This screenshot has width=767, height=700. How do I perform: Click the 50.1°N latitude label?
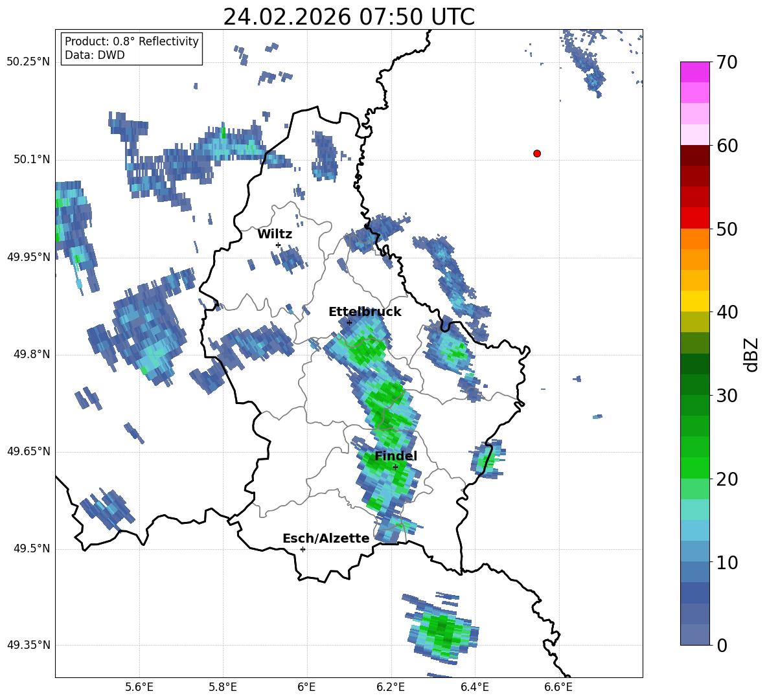(32, 159)
